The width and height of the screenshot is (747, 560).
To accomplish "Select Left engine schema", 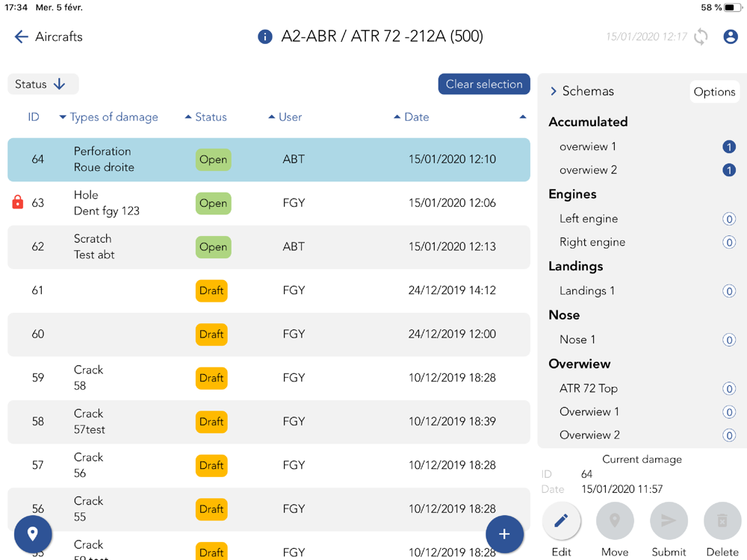I will click(x=589, y=219).
